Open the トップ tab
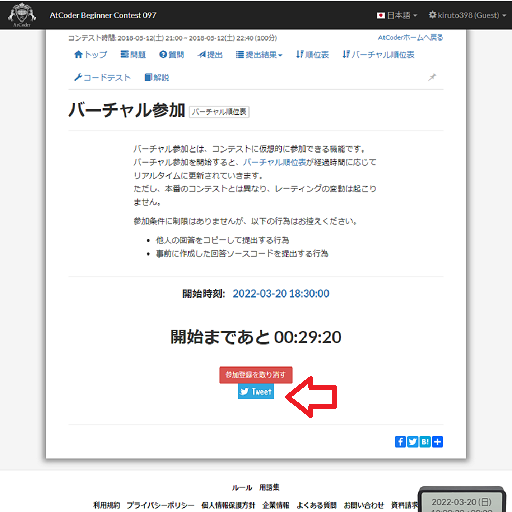The height and width of the screenshot is (512, 512). click(91, 54)
